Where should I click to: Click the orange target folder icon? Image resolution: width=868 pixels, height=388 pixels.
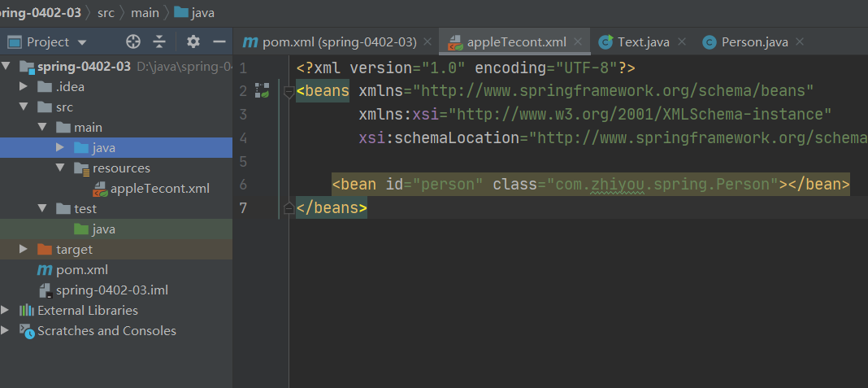[x=44, y=250]
